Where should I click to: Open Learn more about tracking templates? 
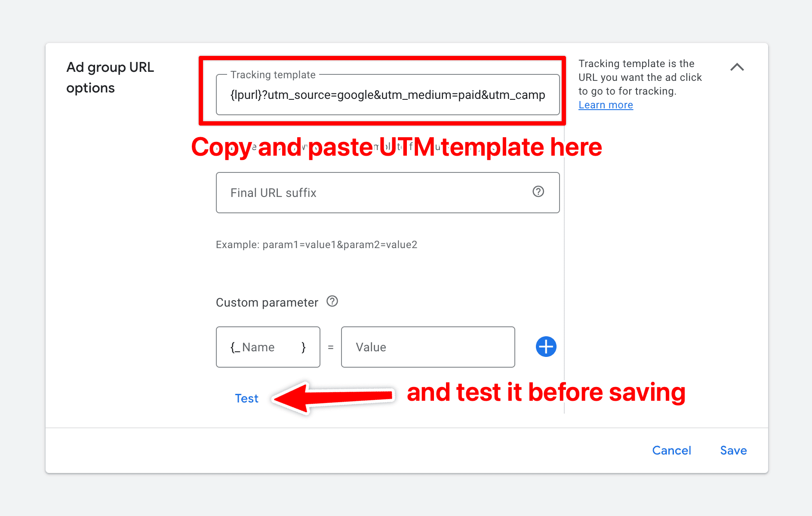pyautogui.click(x=606, y=104)
